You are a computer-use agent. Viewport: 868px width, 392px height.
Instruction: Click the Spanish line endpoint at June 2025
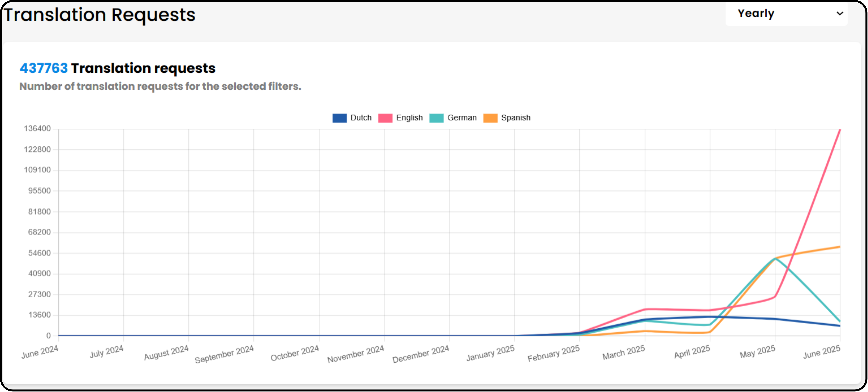tap(840, 247)
